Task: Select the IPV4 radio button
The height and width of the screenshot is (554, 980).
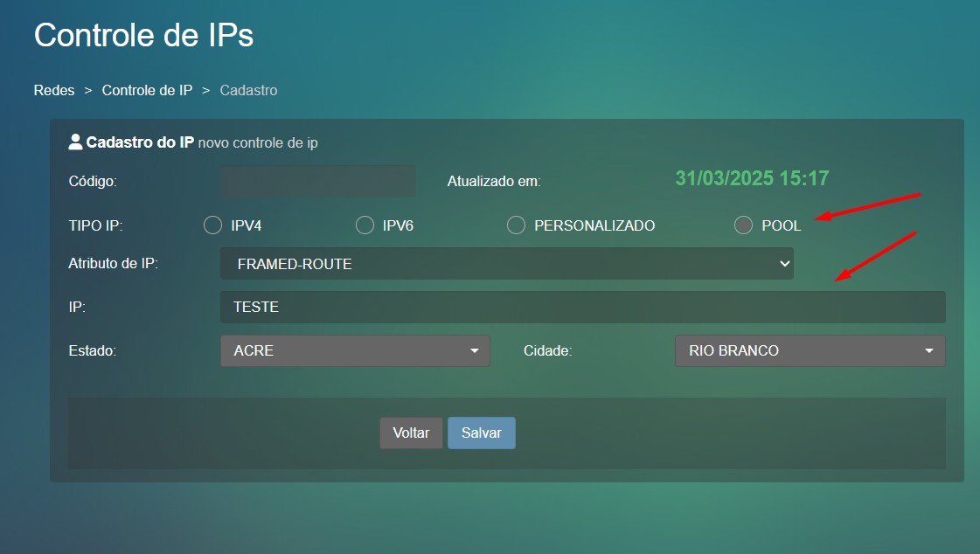Action: pyautogui.click(x=212, y=225)
